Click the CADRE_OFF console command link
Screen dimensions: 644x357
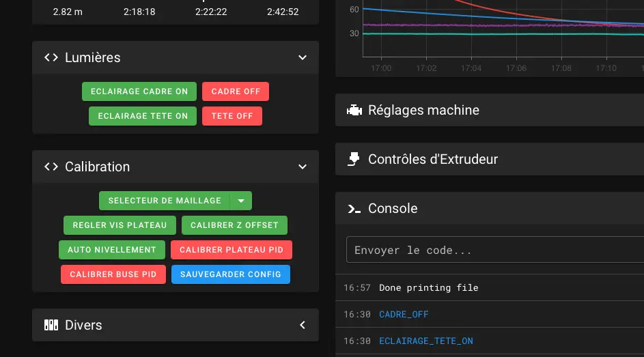[x=404, y=314]
